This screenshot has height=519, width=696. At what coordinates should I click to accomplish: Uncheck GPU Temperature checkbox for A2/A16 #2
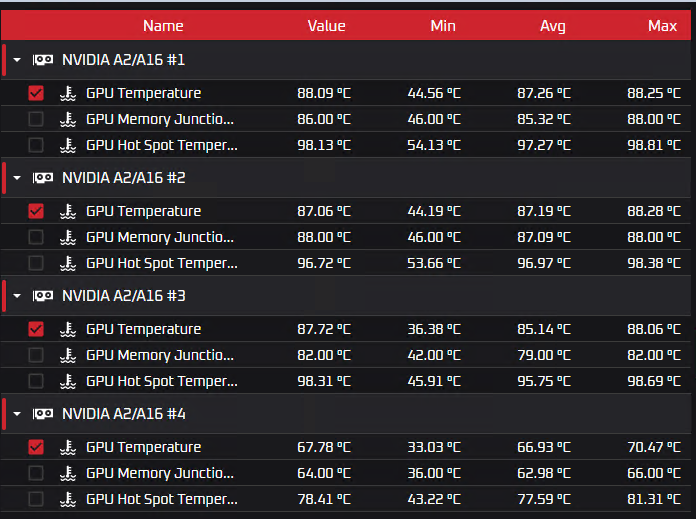pos(36,211)
